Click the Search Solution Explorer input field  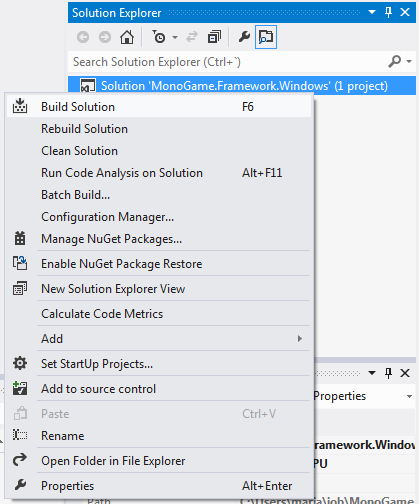click(x=229, y=62)
